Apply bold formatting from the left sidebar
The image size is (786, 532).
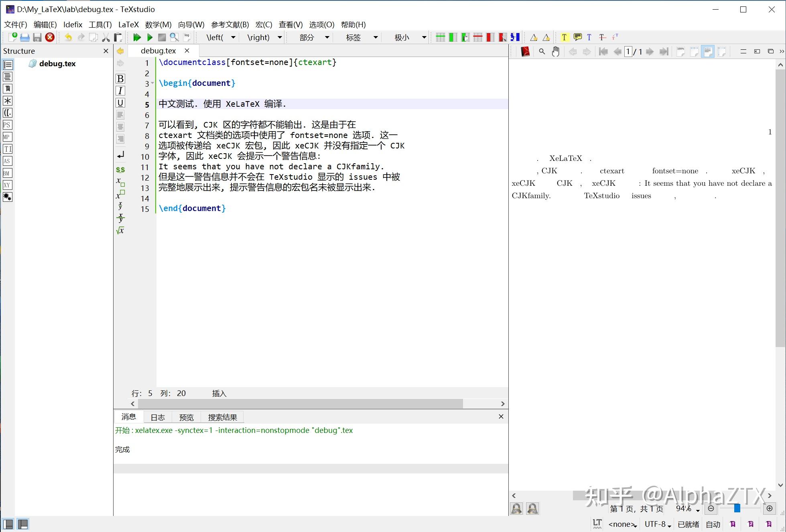coord(120,79)
